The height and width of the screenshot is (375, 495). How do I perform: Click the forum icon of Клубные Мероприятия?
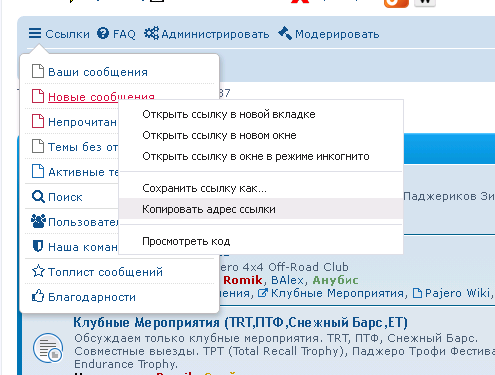[48, 348]
